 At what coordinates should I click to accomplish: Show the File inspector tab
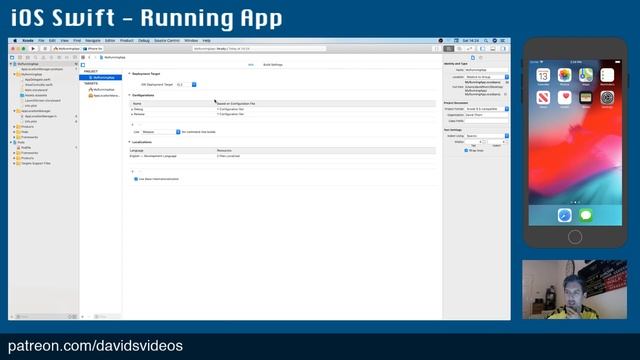coord(473,58)
